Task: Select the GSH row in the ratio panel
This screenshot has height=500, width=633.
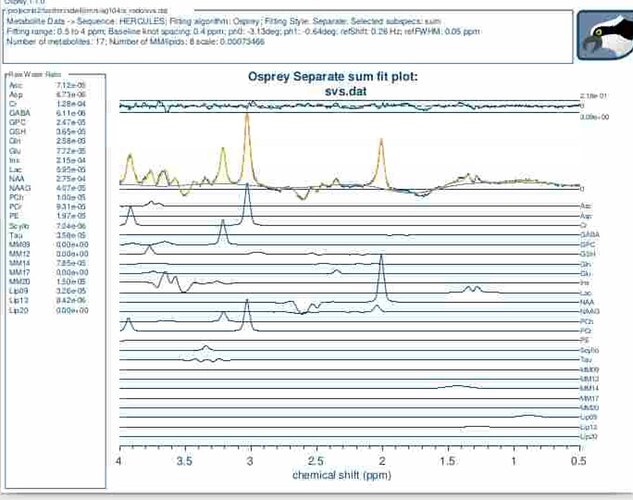Action: [x=48, y=132]
